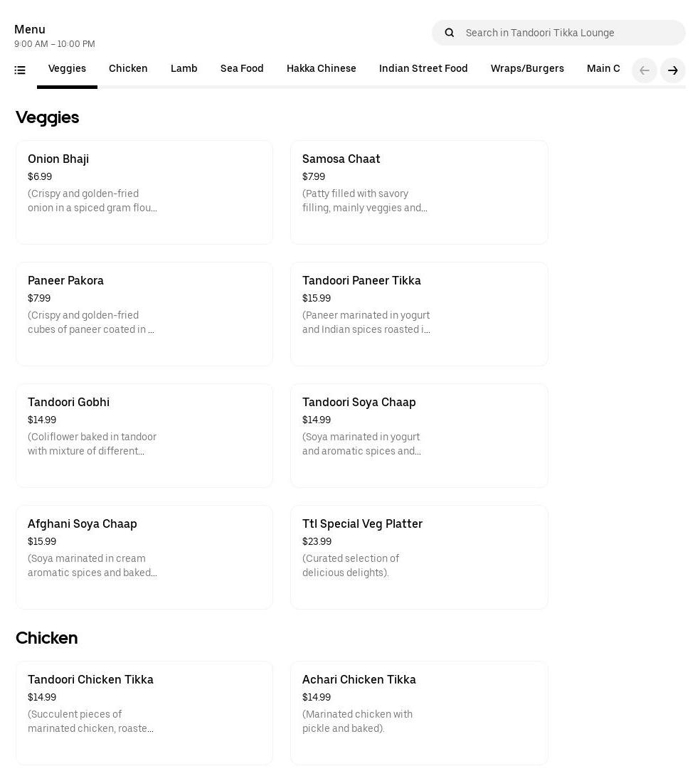The height and width of the screenshot is (771, 700).
Task: Choose the Samosa Chaat menu item
Action: point(419,192)
